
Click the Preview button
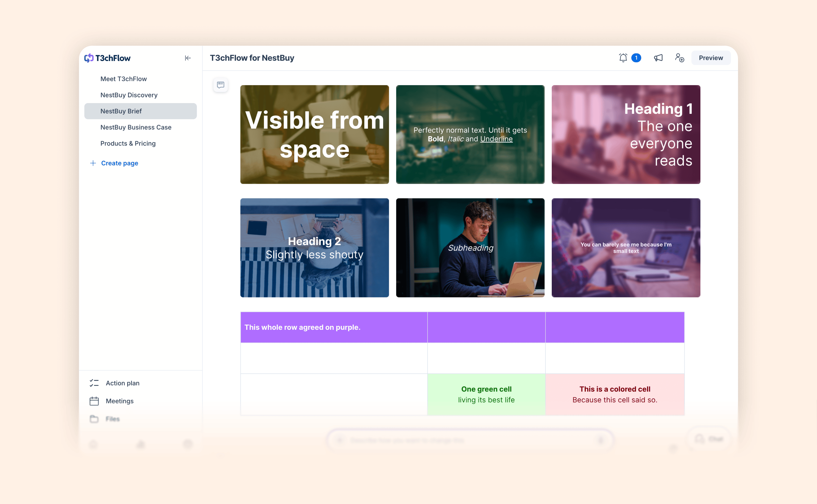(711, 58)
